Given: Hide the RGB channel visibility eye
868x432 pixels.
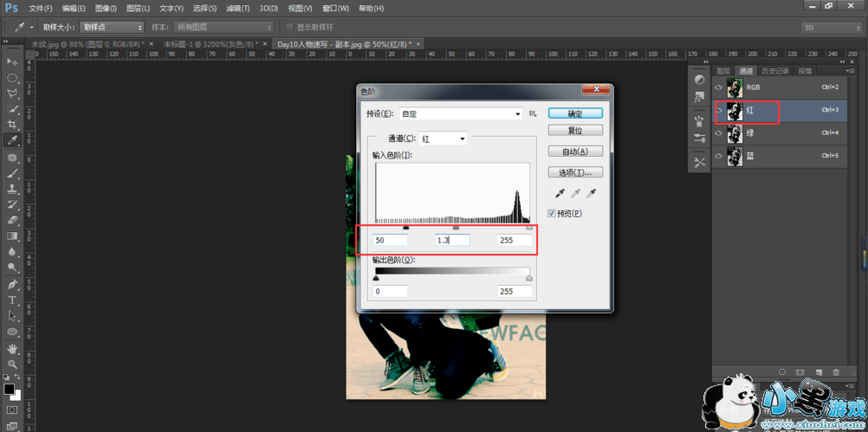Looking at the screenshot, I should point(718,87).
